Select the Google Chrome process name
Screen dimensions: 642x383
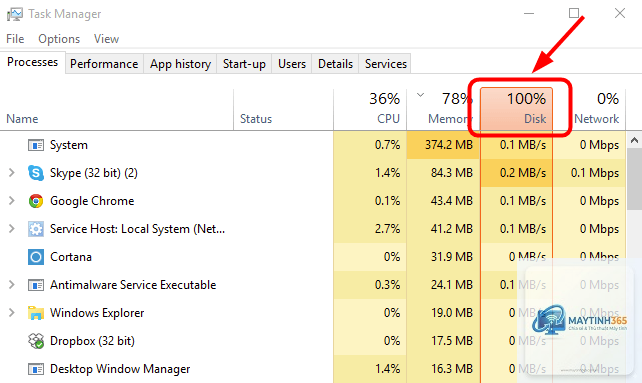click(x=92, y=201)
